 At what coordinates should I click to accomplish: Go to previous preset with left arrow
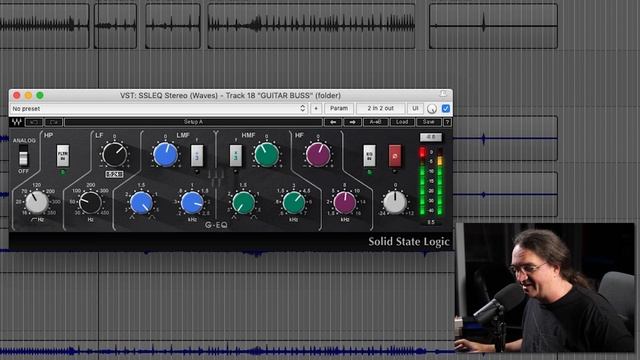[x=333, y=122]
